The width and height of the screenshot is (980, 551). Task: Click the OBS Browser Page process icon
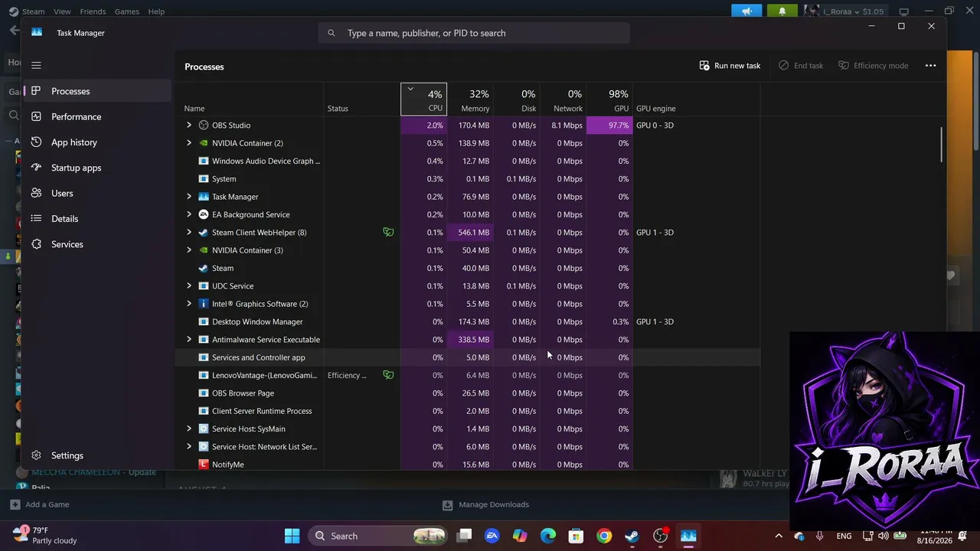coord(203,393)
